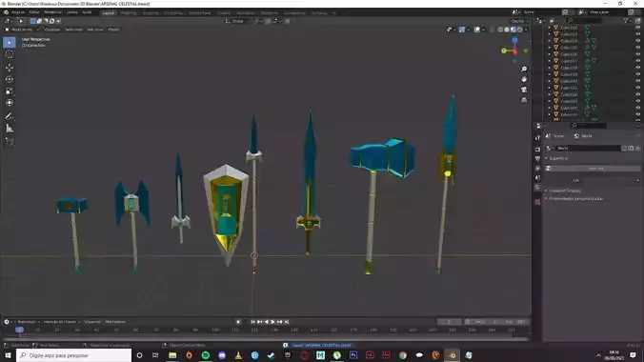The height and width of the screenshot is (362, 644).
Task: Open the Global orientation dropdown
Action: pyautogui.click(x=238, y=21)
